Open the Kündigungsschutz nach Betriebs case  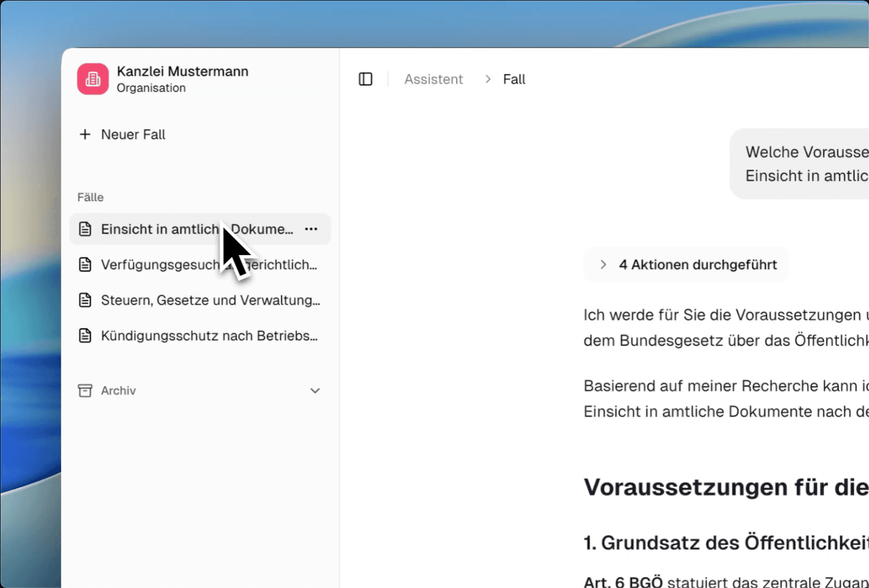[x=209, y=335]
